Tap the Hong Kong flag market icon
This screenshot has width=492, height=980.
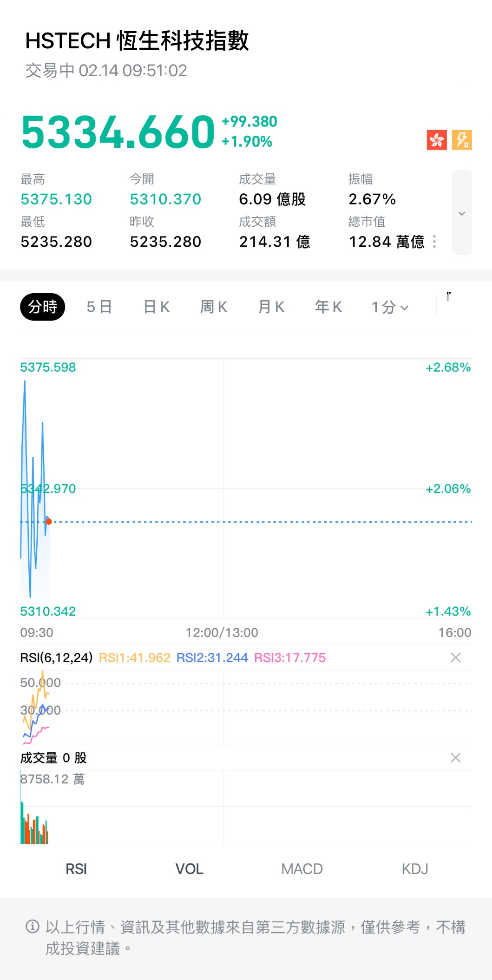437,140
